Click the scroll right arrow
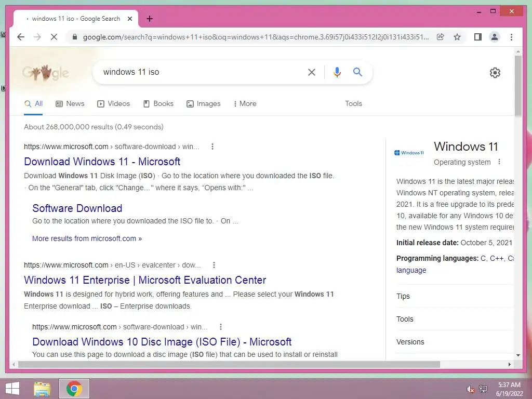The image size is (532, 399). click(509, 364)
